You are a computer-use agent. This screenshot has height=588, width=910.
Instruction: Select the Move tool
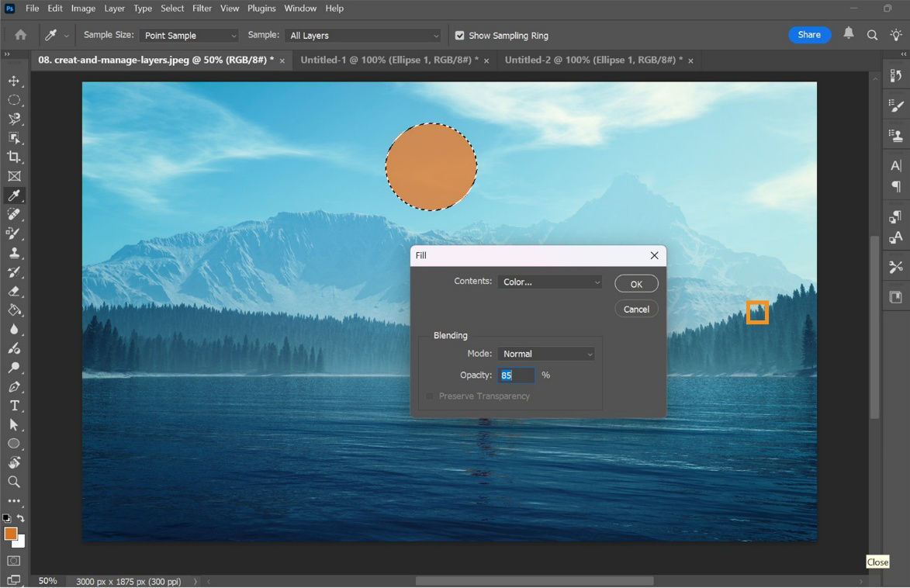point(14,80)
